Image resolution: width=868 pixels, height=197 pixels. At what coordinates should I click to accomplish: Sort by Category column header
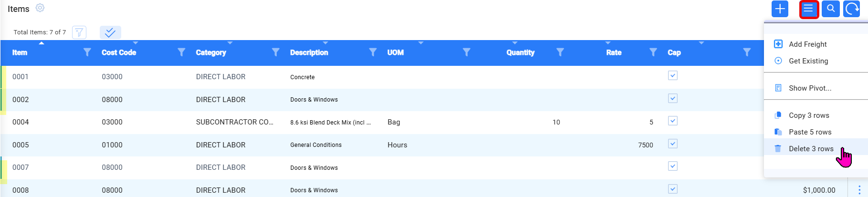(x=211, y=52)
